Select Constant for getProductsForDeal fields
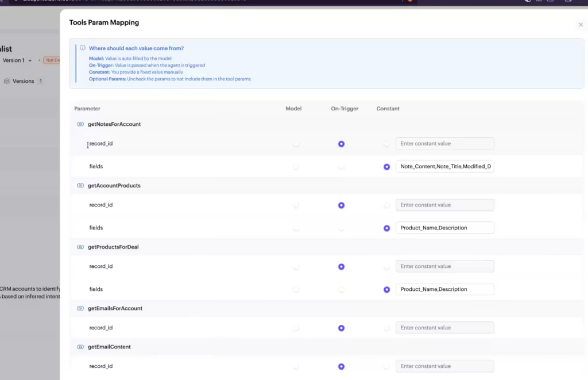The image size is (588, 380). point(386,290)
